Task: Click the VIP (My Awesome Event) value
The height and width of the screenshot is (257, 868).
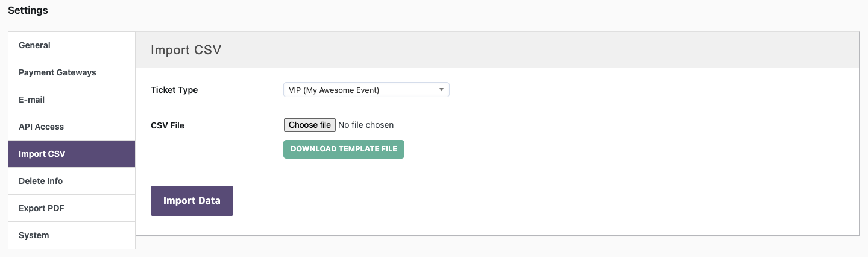Action: pyautogui.click(x=334, y=90)
